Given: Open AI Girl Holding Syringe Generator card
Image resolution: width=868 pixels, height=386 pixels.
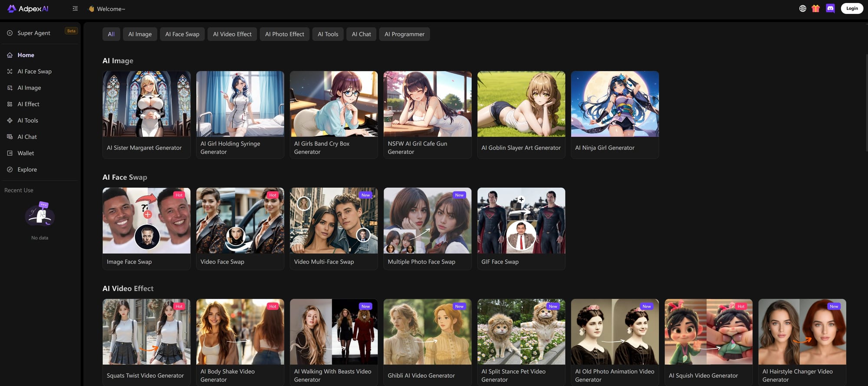Looking at the screenshot, I should (x=240, y=114).
